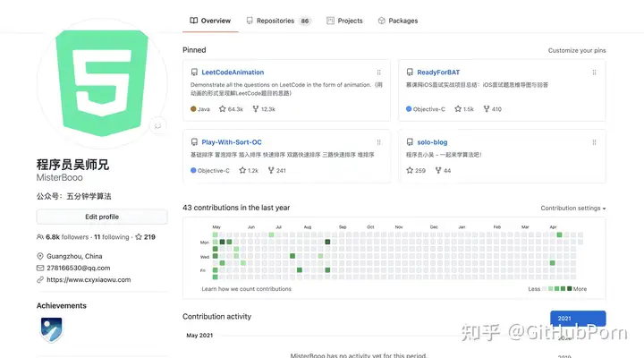
Task: Click the fork icon showing 410 forks
Action: click(487, 109)
